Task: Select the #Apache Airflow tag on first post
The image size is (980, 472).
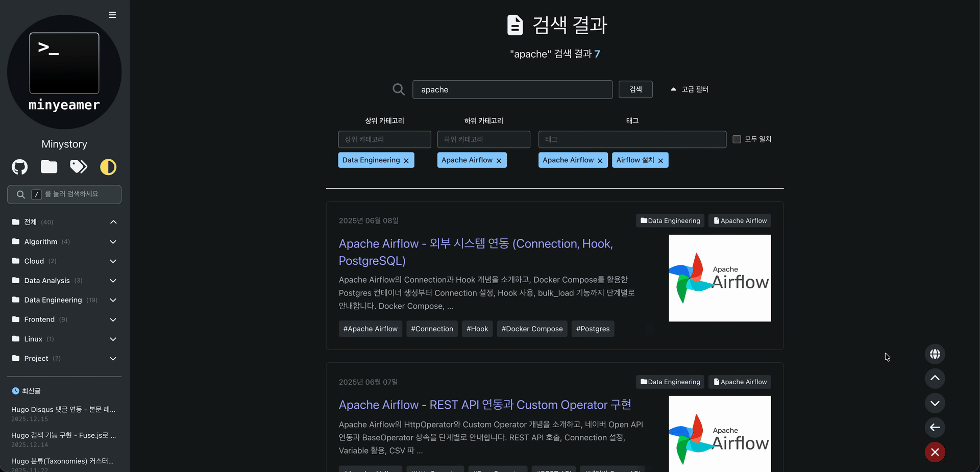Action: point(371,329)
